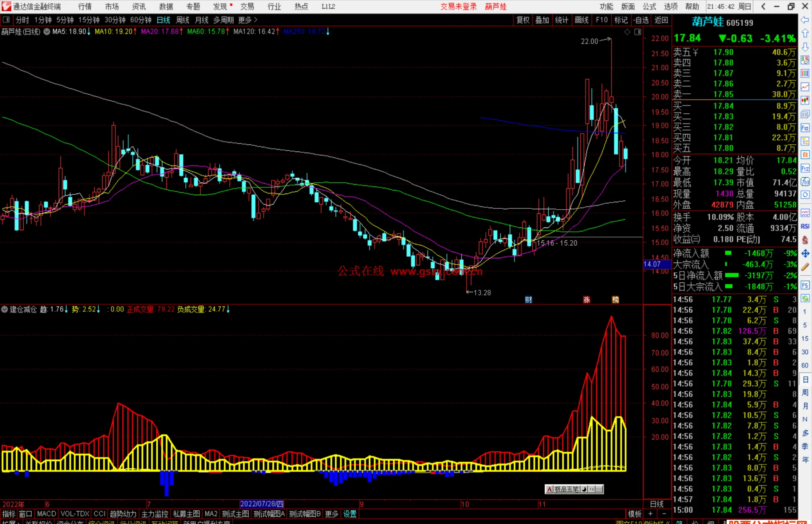The height and width of the screenshot is (524, 812).
Task: Switch to 60 minute period in sidebar
Action: point(805,365)
